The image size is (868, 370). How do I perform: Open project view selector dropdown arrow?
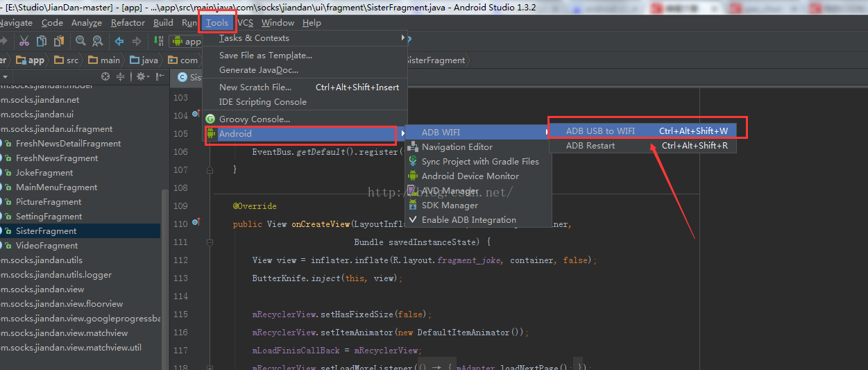(5, 76)
